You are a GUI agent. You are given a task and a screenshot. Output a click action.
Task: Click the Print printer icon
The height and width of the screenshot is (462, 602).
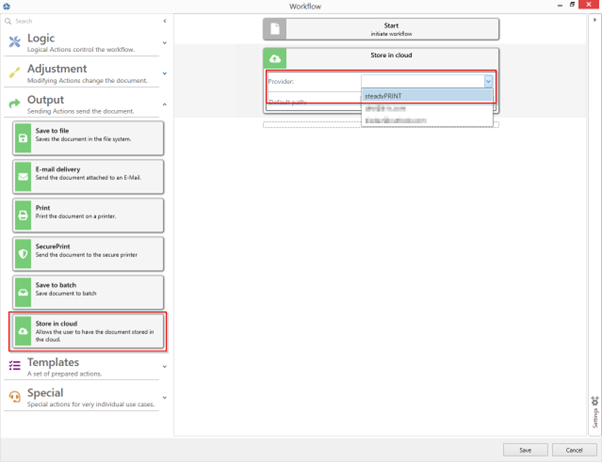(x=23, y=215)
